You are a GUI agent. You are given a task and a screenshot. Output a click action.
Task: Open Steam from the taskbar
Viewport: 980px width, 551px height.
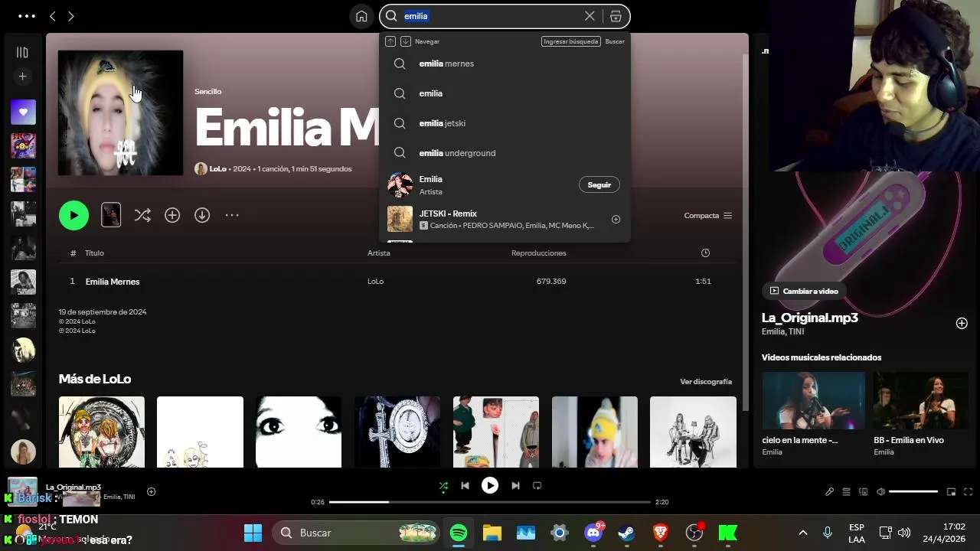point(626,533)
